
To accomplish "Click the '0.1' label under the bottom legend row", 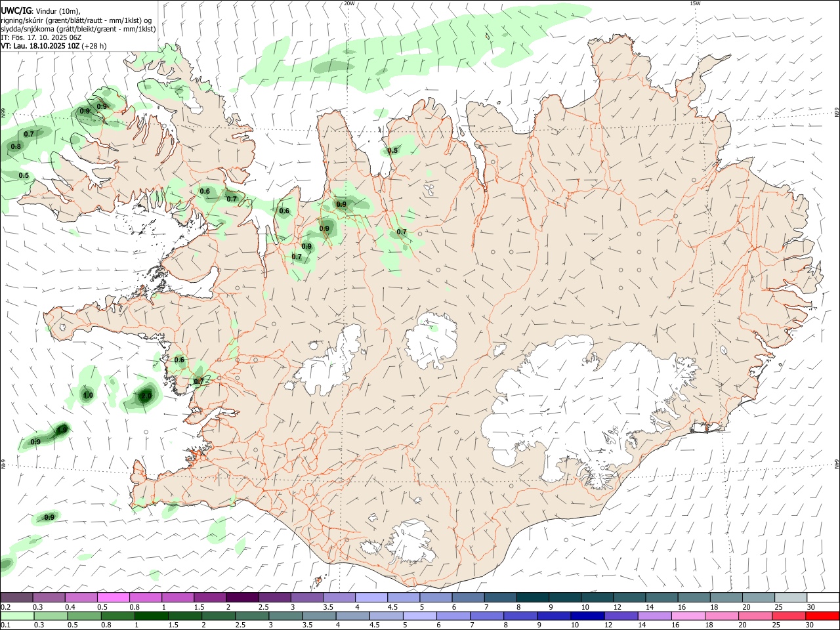I will (x=5, y=625).
